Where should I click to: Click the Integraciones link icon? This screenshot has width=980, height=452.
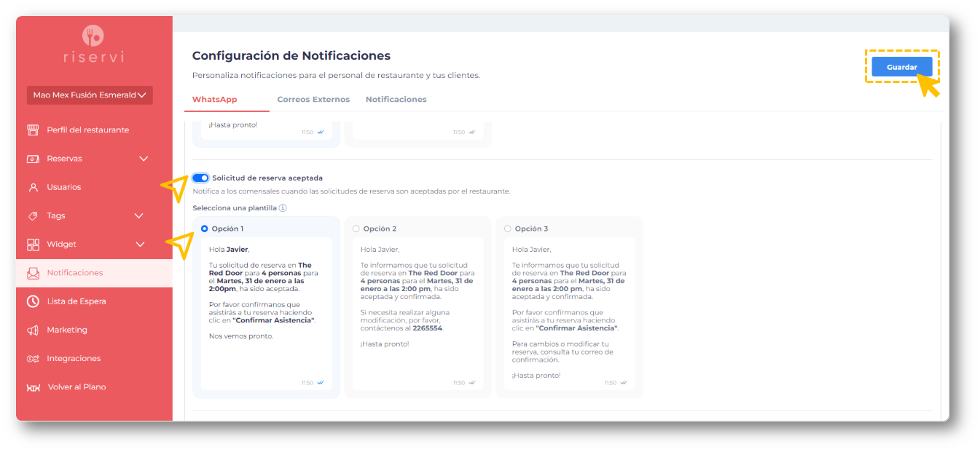coord(33,359)
